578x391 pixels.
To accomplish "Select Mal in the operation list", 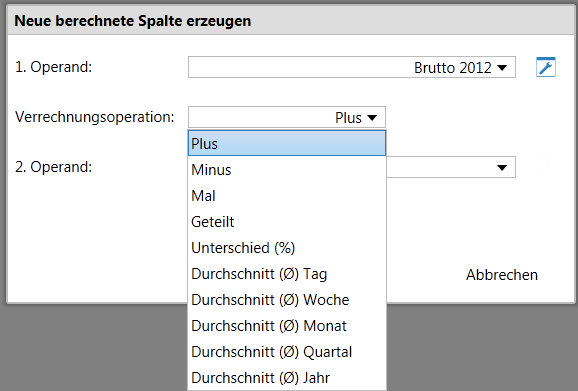I will point(287,196).
